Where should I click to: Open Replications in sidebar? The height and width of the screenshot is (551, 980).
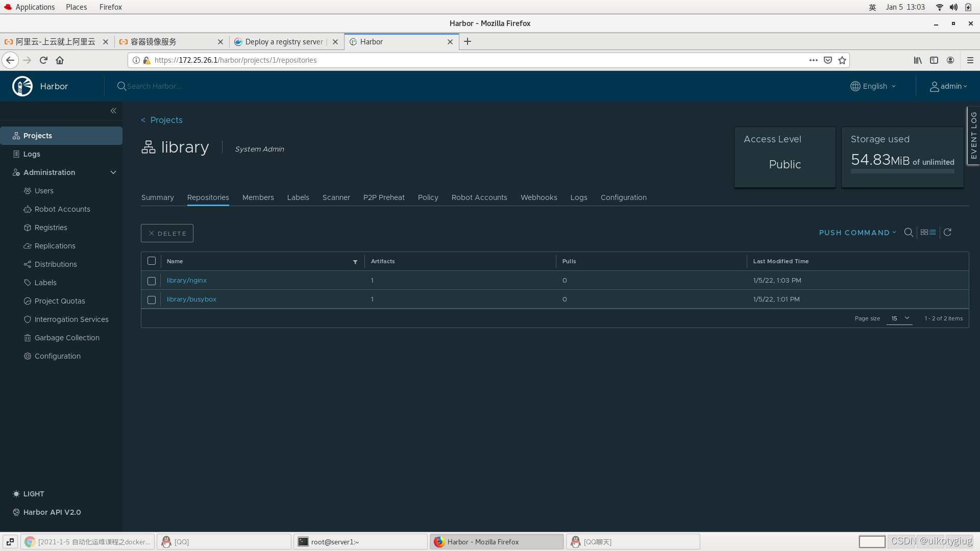click(55, 246)
